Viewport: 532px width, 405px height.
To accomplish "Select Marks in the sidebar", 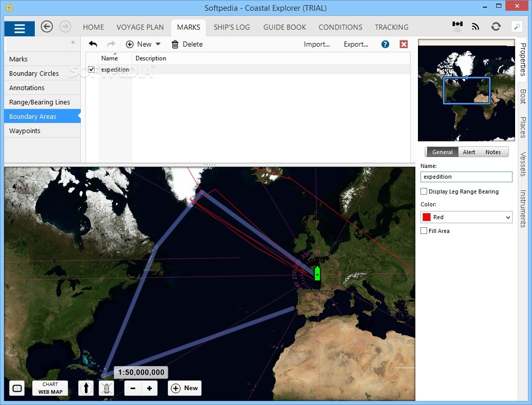I will [x=42, y=59].
